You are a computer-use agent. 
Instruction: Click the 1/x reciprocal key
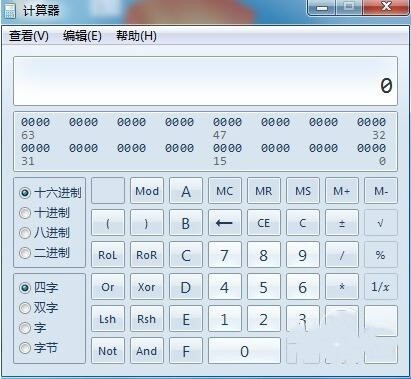(381, 287)
